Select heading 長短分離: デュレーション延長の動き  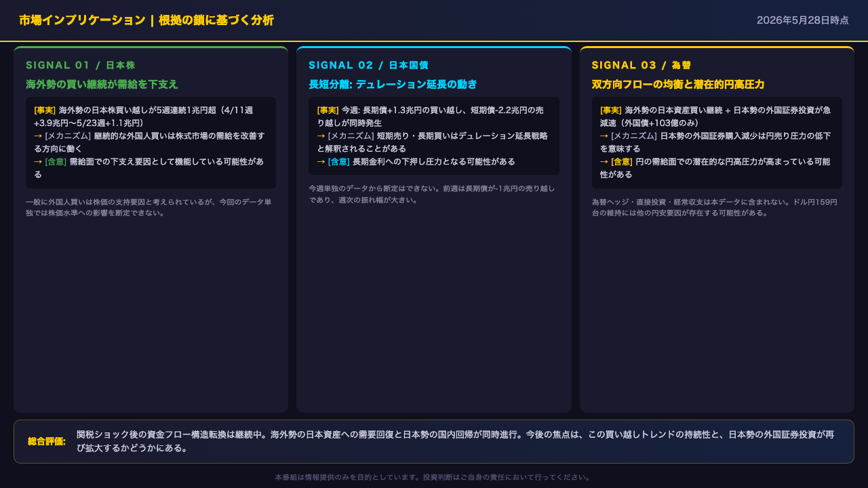click(393, 84)
